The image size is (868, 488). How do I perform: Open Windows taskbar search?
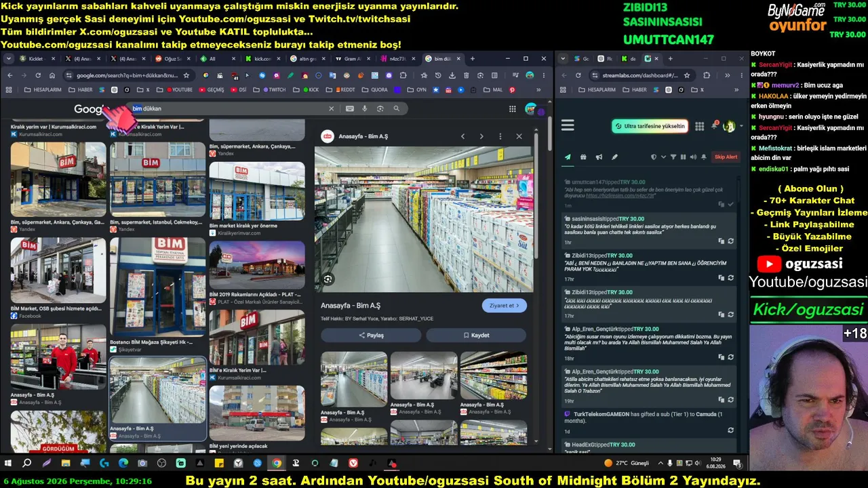[27, 464]
